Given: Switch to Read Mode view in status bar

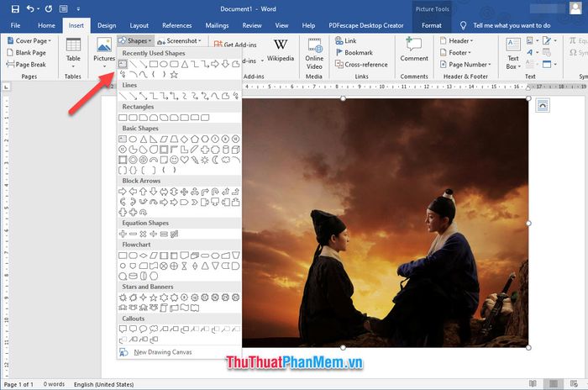Looking at the screenshot, I should pyautogui.click(x=533, y=383).
